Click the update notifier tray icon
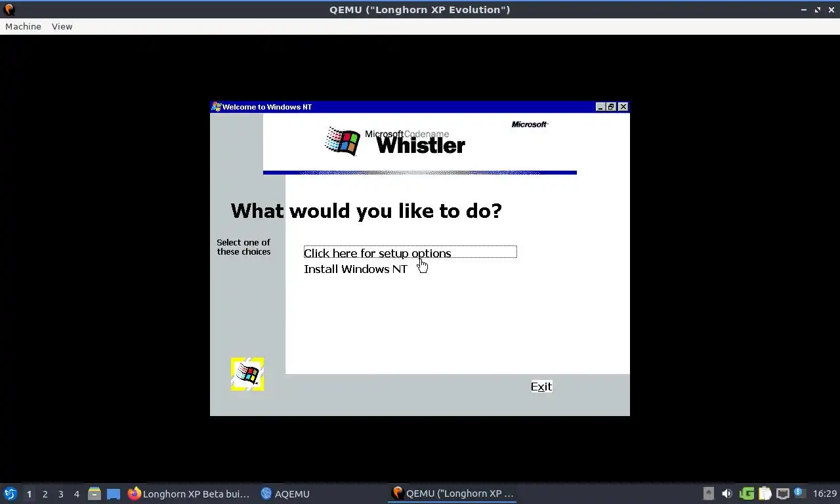This screenshot has width=840, height=504. [799, 492]
